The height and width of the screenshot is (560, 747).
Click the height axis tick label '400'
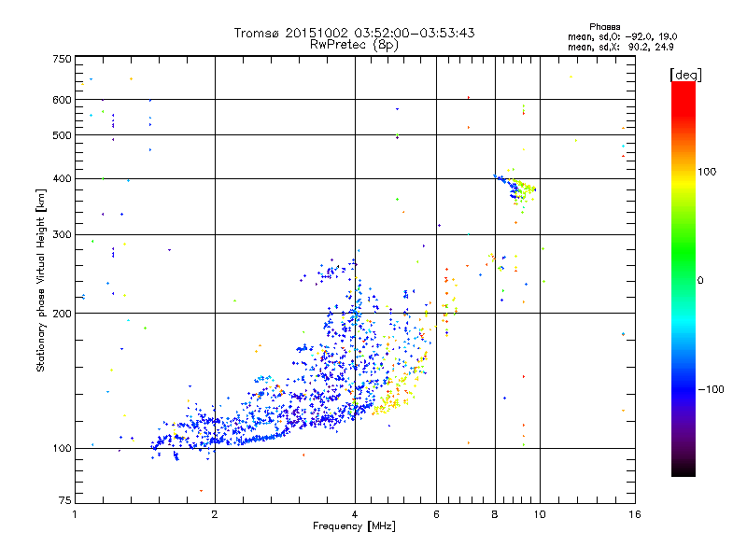[x=63, y=179]
